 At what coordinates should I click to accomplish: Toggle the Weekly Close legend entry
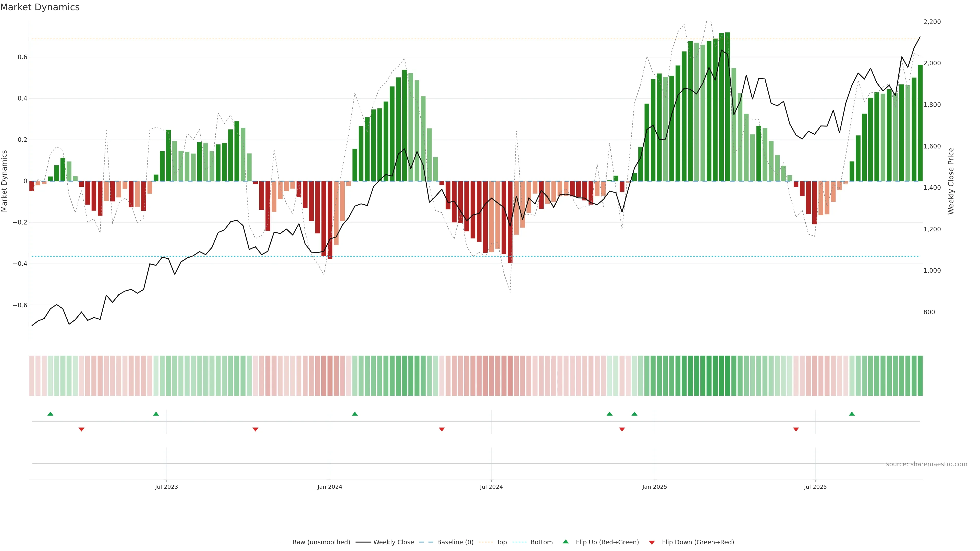(393, 542)
